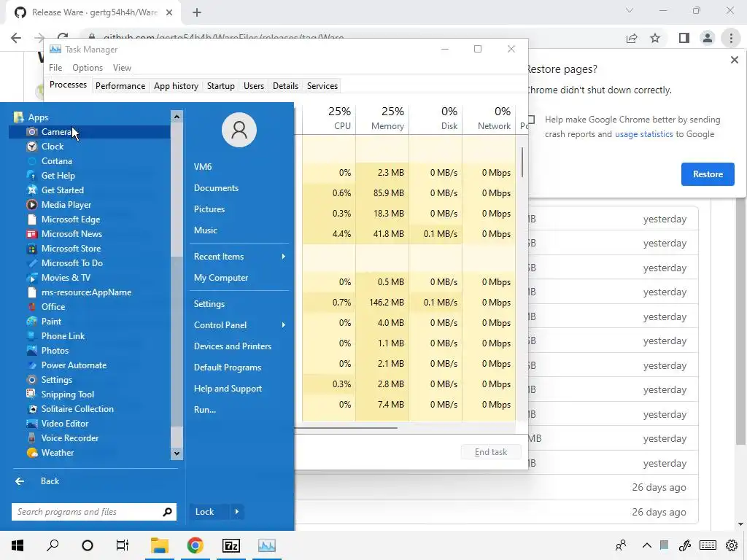Open File Explorer from taskbar

click(160, 545)
